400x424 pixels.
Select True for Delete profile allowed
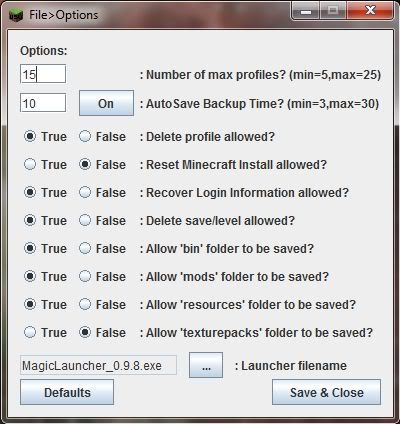coord(30,136)
